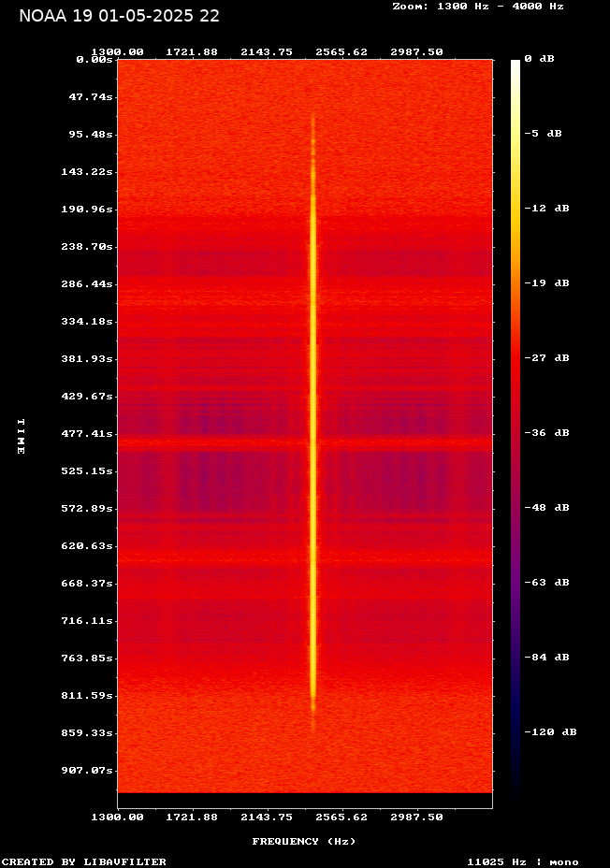Click the 811.59s time axis label
Screen dimensions: 610x868
tap(87, 695)
